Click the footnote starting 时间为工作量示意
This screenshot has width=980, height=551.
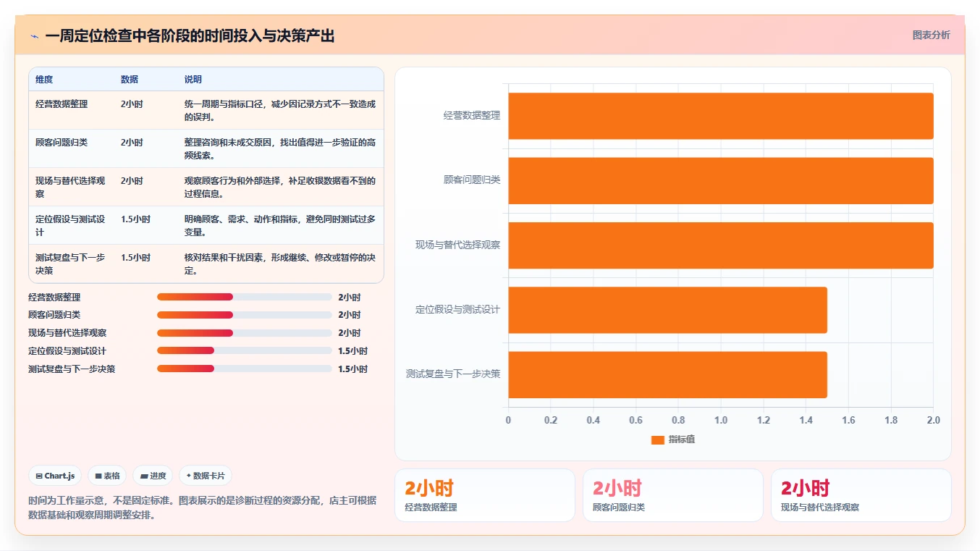(x=203, y=508)
